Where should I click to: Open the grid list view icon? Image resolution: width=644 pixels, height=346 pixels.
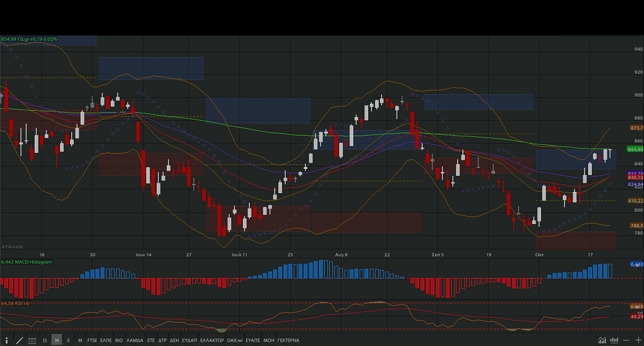click(x=32, y=340)
